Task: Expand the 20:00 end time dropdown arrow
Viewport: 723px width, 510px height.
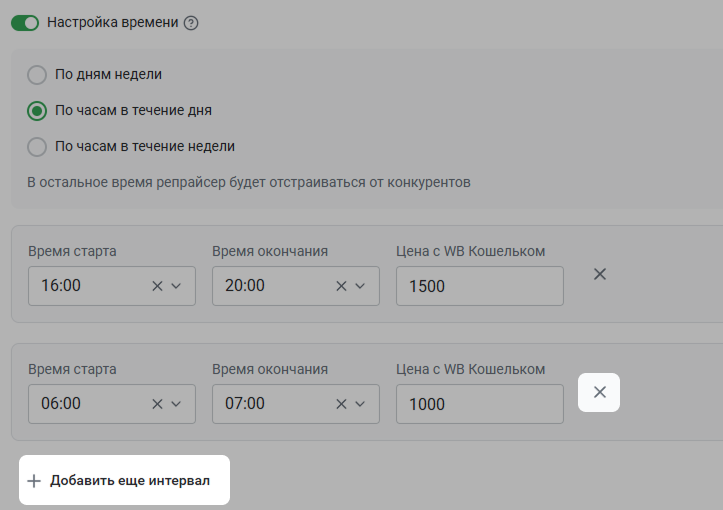Action: (360, 286)
